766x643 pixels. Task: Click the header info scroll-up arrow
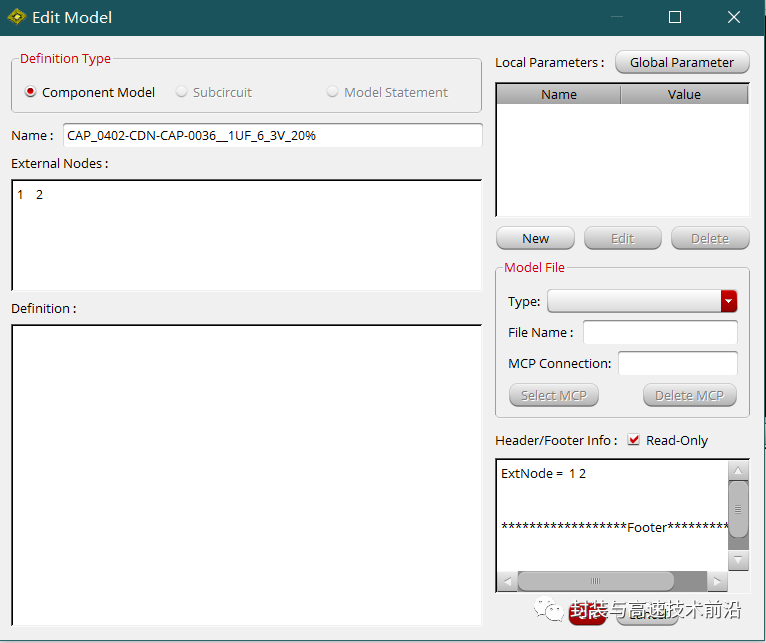coord(738,471)
